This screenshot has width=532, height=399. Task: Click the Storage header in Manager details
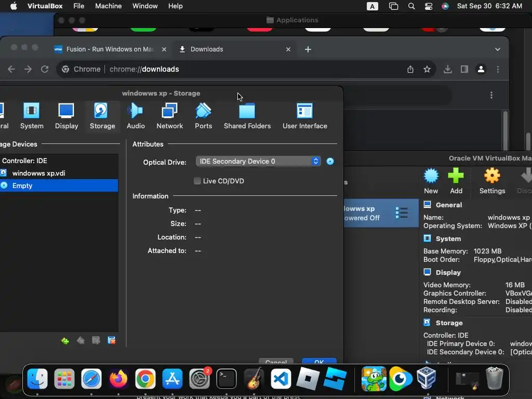[x=449, y=323]
